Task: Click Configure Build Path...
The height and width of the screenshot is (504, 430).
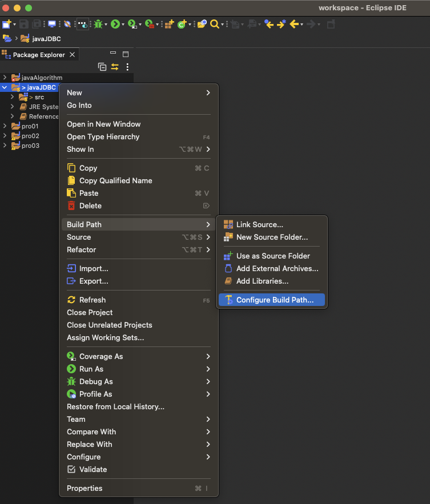Action: pos(272,300)
